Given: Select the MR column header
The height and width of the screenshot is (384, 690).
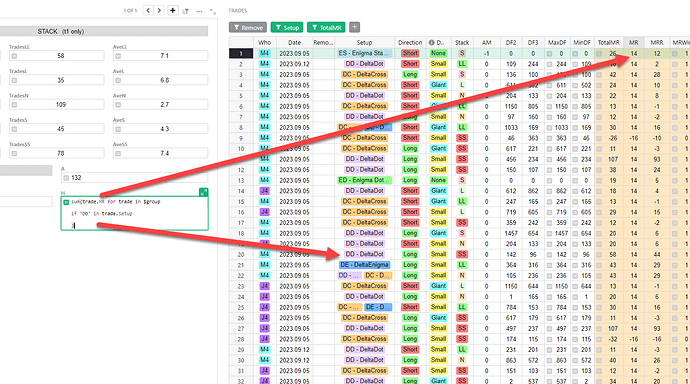Looking at the screenshot, I should 634,43.
